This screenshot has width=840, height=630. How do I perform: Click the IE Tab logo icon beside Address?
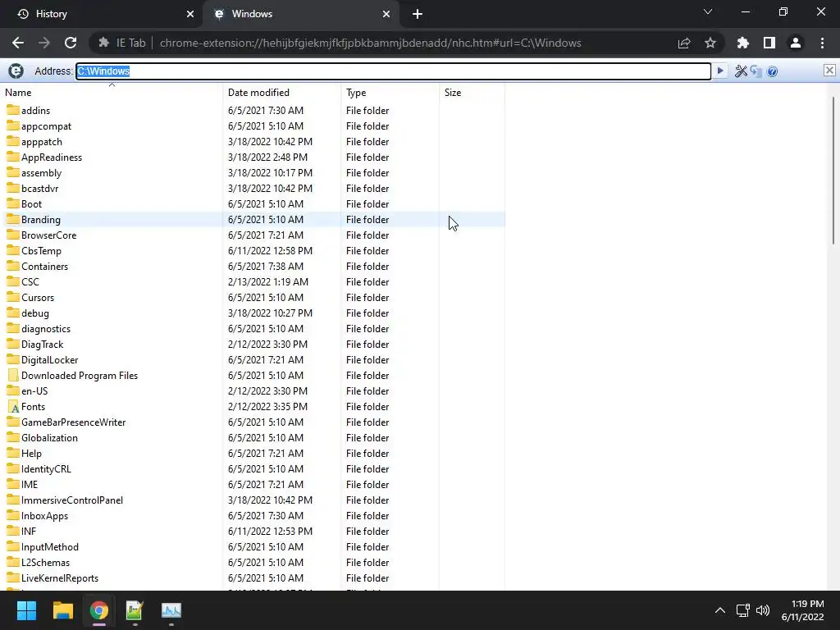point(16,71)
